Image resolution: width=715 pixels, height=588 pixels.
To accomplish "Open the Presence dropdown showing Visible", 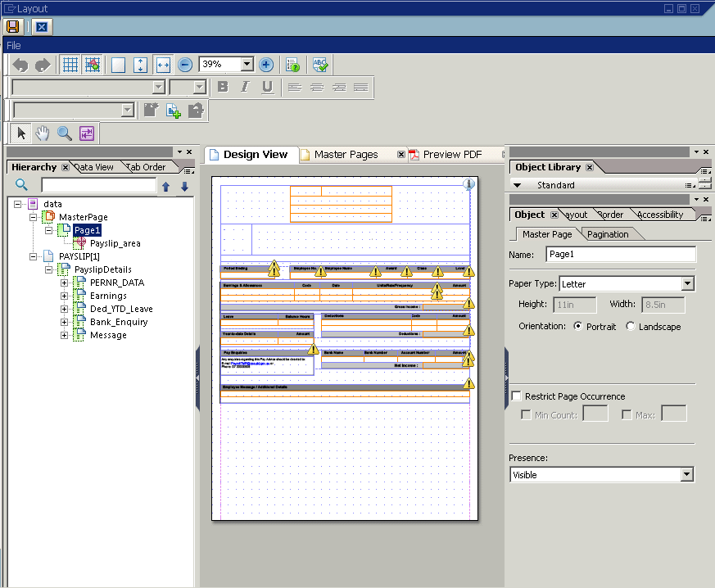I will pos(686,475).
